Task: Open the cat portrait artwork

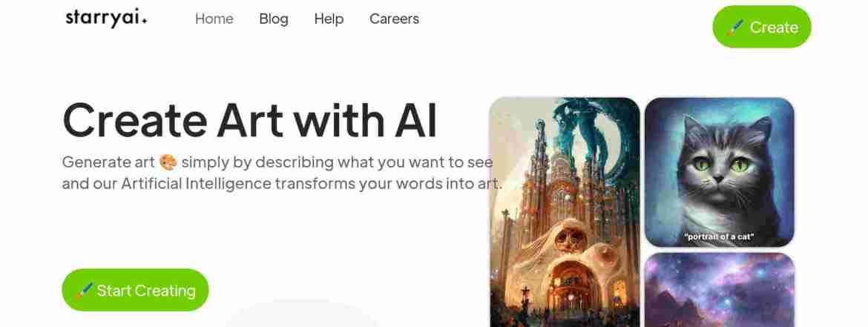Action: pyautogui.click(x=720, y=172)
